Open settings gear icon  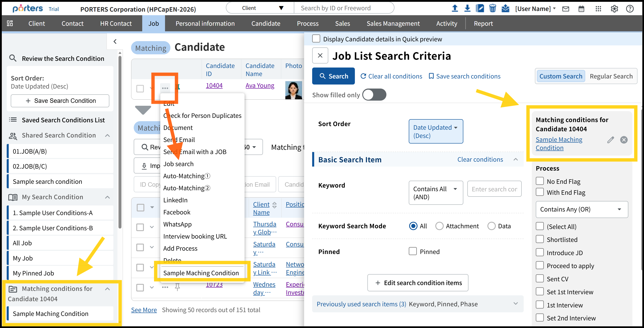click(x=614, y=9)
